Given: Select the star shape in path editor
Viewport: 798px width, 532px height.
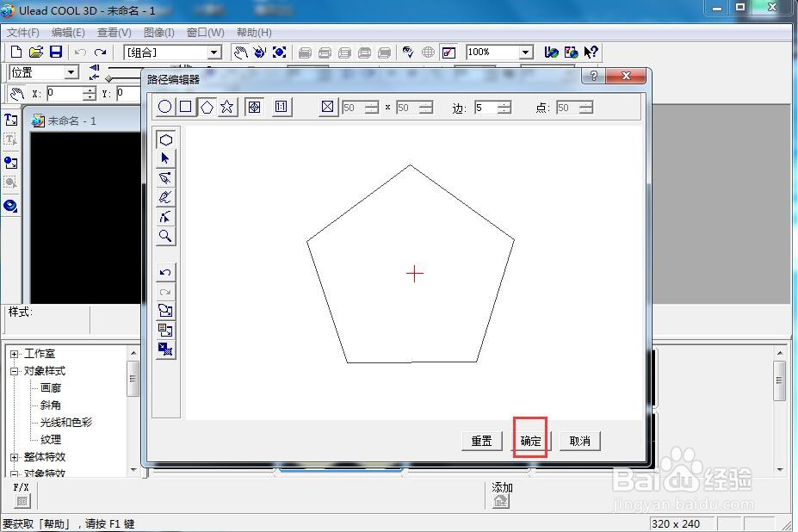Looking at the screenshot, I should coord(227,107).
